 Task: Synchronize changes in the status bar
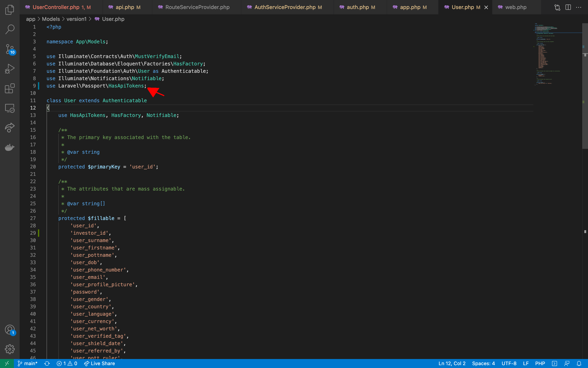(47, 363)
